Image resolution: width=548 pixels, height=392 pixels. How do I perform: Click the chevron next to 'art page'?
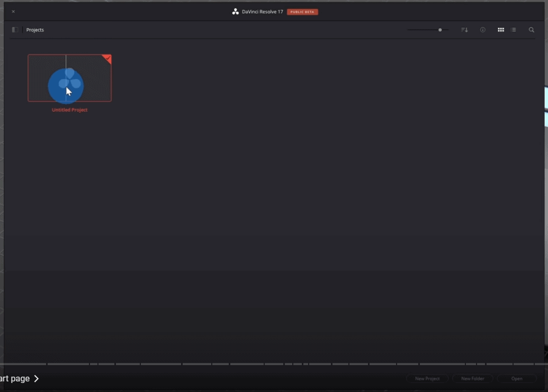click(37, 378)
